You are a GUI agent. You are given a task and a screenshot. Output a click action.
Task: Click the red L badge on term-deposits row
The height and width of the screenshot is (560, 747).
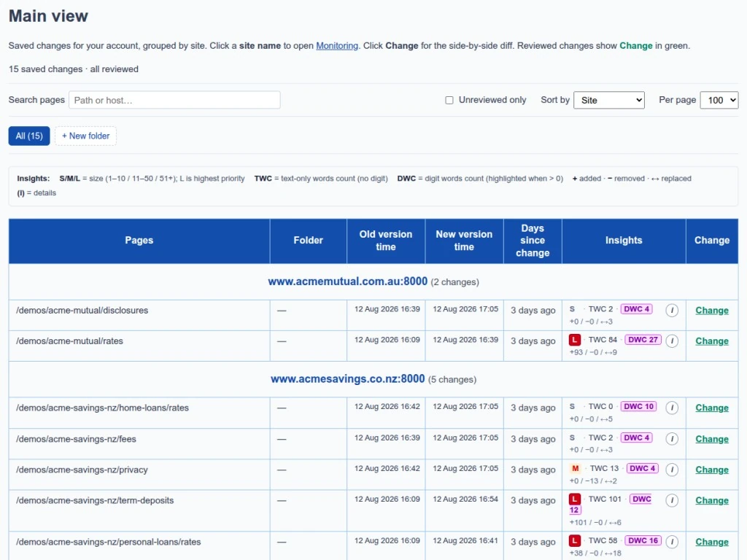click(x=575, y=499)
